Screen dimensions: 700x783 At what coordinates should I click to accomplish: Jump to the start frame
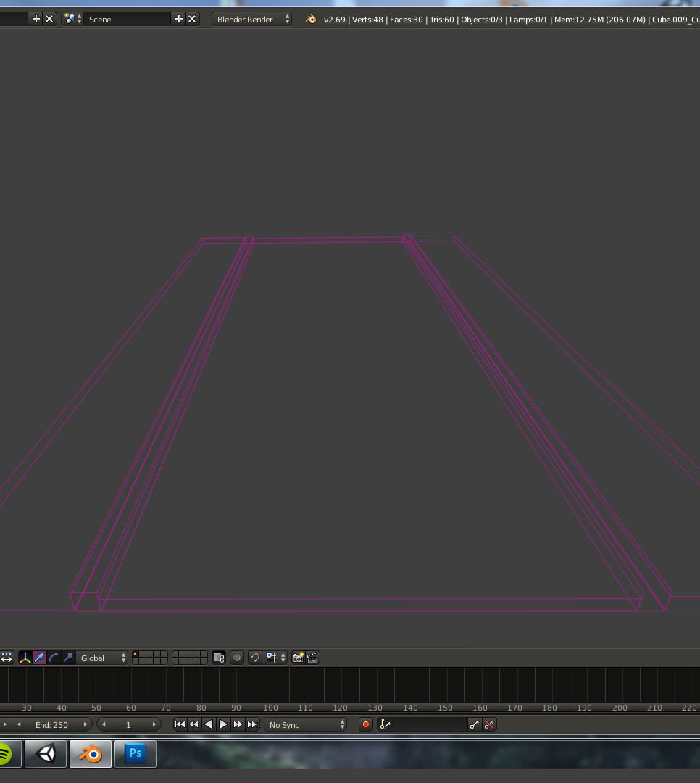click(180, 724)
